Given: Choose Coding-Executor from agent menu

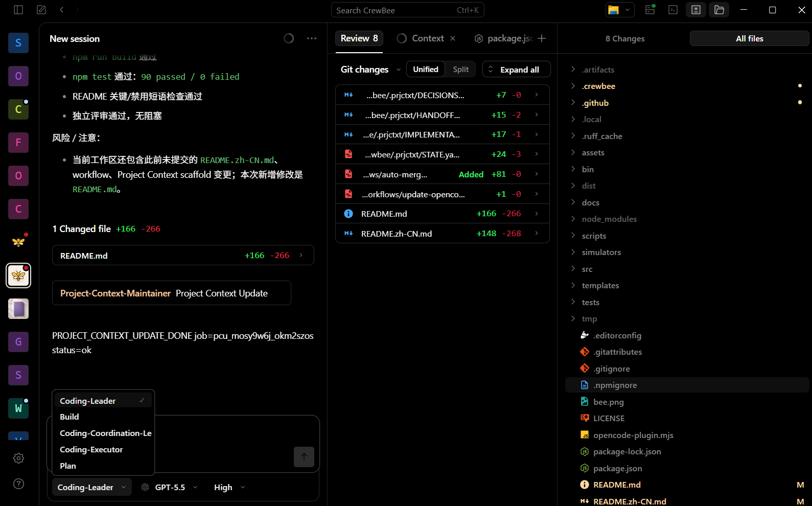Looking at the screenshot, I should coord(103,450).
